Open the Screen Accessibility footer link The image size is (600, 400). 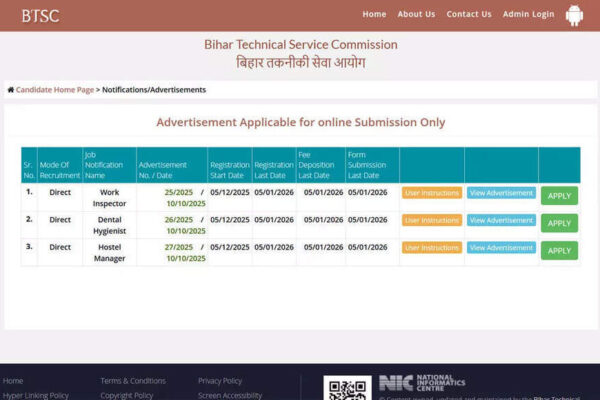pos(230,395)
